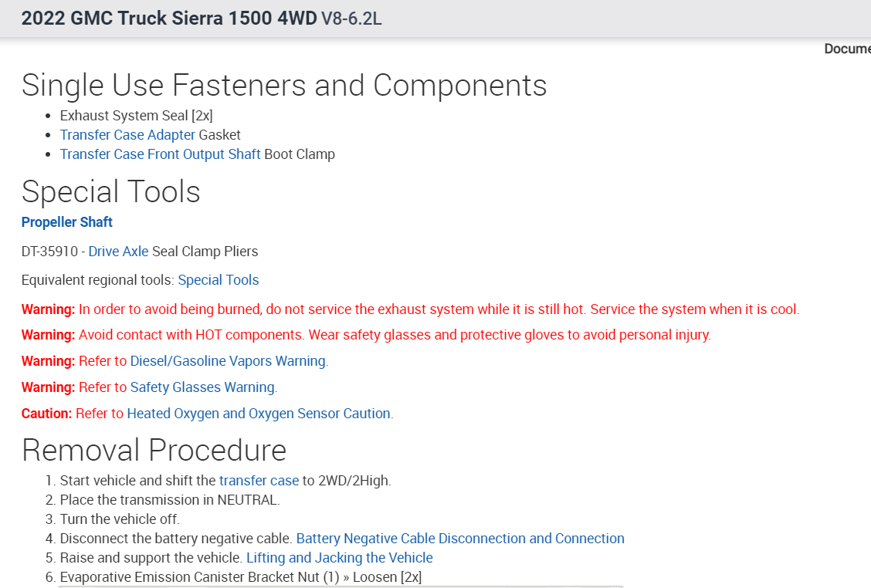
Task: Open Transfer Case Front Output Shaft link
Action: click(x=160, y=154)
